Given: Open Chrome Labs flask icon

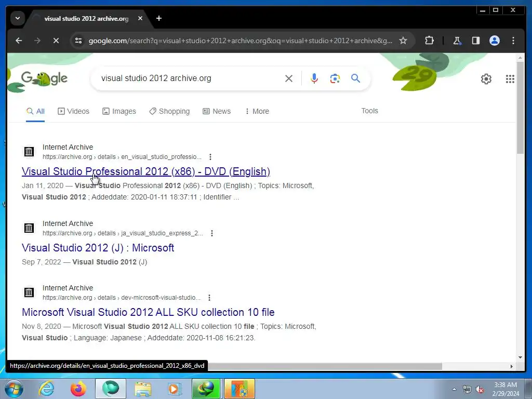Looking at the screenshot, I should tap(457, 41).
